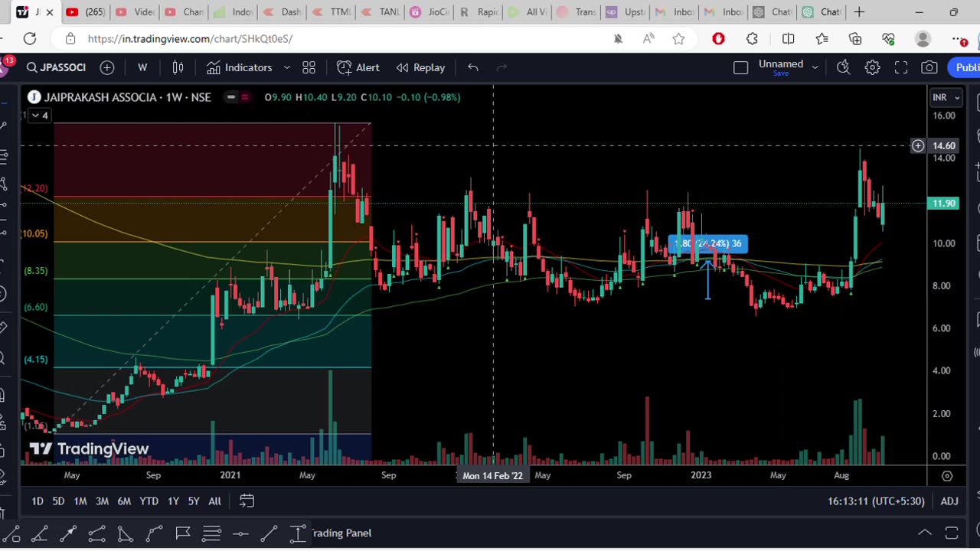Click the redo arrow icon

point(501,67)
